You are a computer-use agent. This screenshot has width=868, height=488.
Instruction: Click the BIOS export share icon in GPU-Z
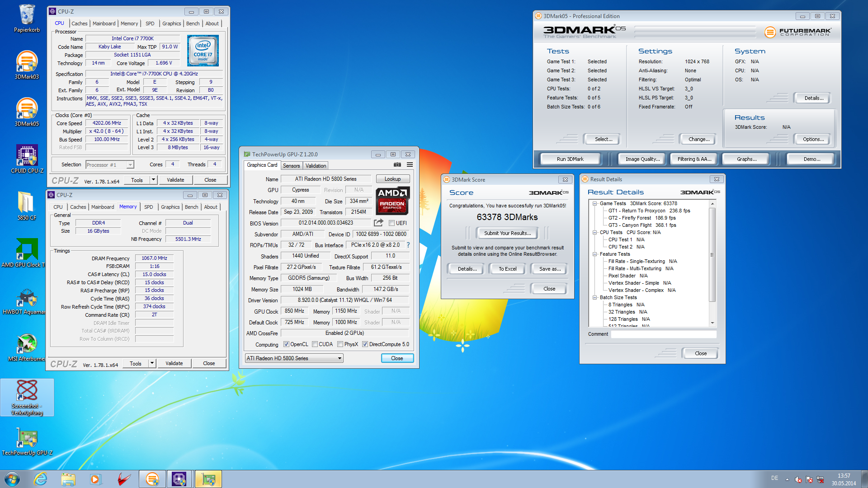pyautogui.click(x=378, y=223)
